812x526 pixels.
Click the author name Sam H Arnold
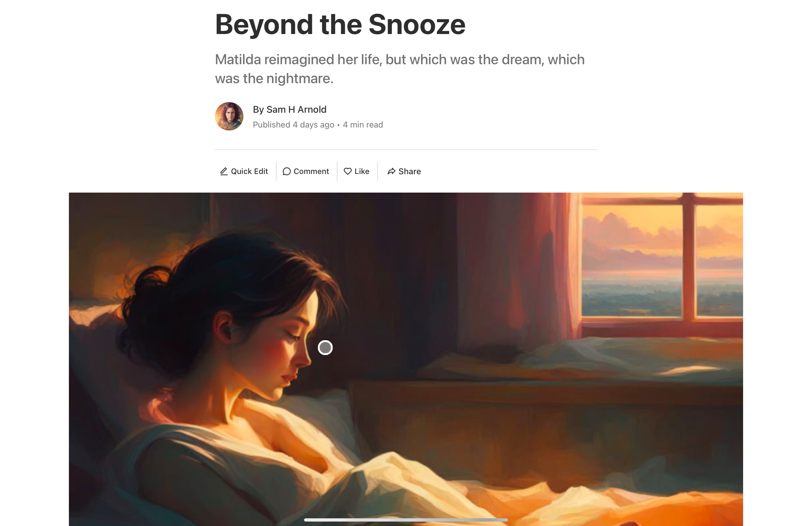click(296, 109)
